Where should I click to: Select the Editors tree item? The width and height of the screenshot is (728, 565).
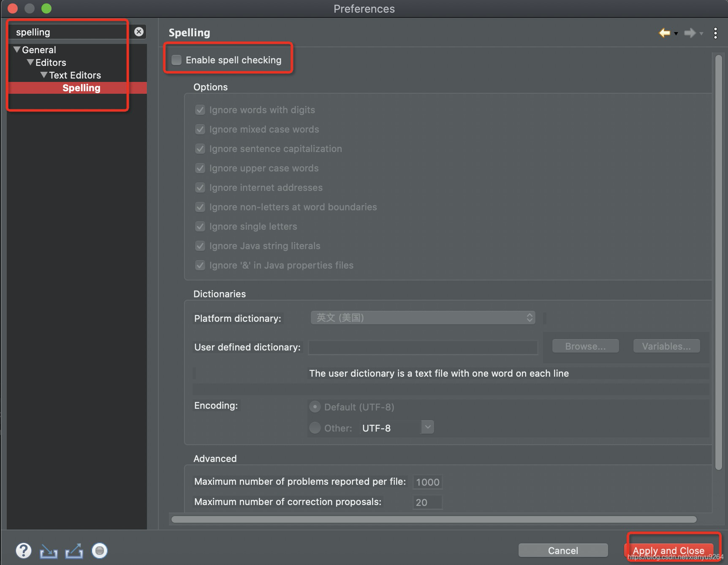click(x=51, y=62)
